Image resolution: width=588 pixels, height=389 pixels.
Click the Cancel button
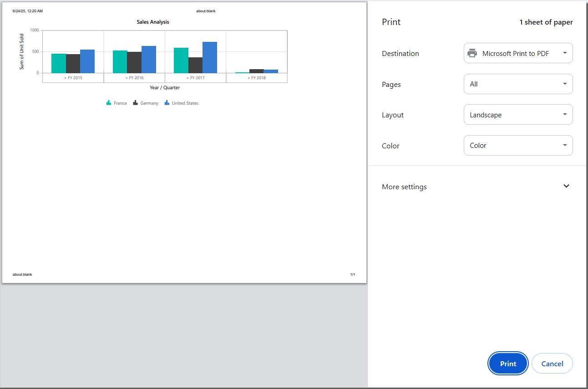[552, 363]
